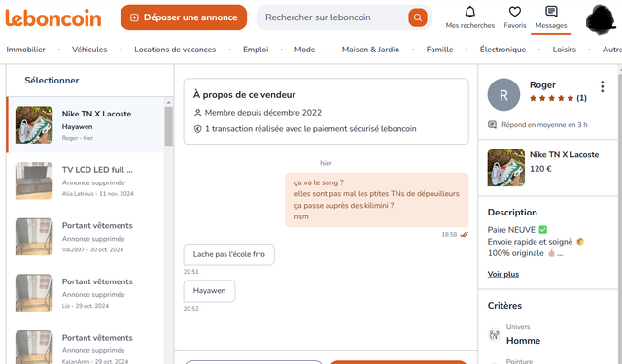Click the Critères heading in the ad panel
The image size is (622, 364).
(504, 306)
